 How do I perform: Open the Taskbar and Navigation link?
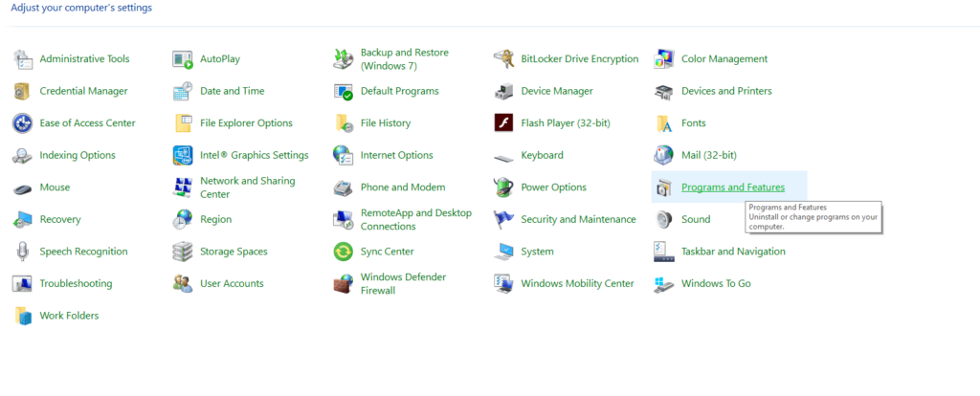coord(733,252)
